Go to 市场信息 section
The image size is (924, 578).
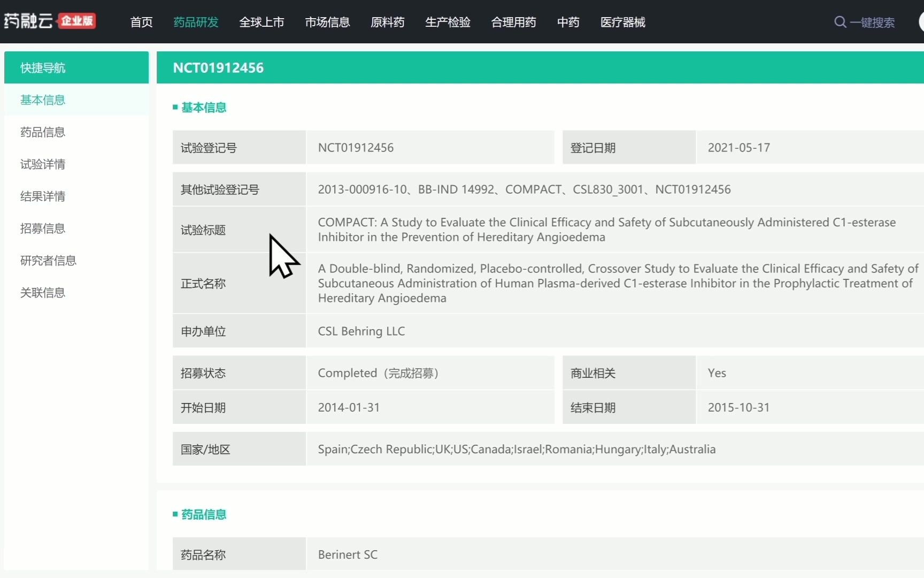pyautogui.click(x=327, y=22)
